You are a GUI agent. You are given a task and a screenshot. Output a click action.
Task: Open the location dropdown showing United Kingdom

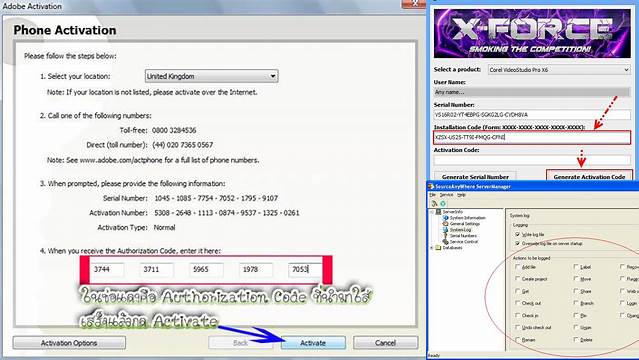click(x=212, y=76)
